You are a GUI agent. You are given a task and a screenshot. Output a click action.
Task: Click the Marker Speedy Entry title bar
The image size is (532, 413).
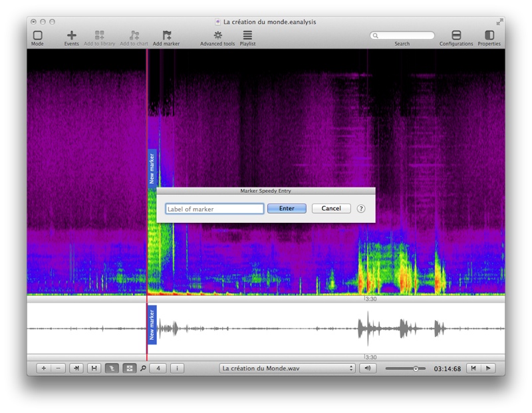click(x=265, y=191)
